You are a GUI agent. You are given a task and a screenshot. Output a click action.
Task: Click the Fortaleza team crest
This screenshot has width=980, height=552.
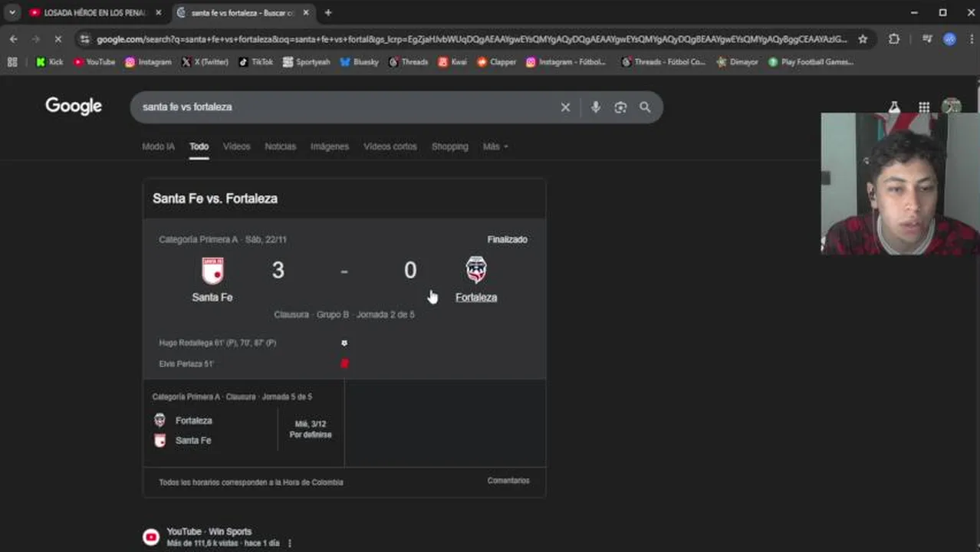[x=476, y=270]
